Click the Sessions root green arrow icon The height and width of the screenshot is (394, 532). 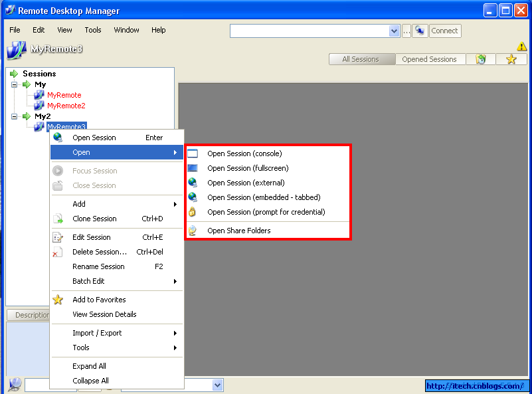click(x=14, y=73)
